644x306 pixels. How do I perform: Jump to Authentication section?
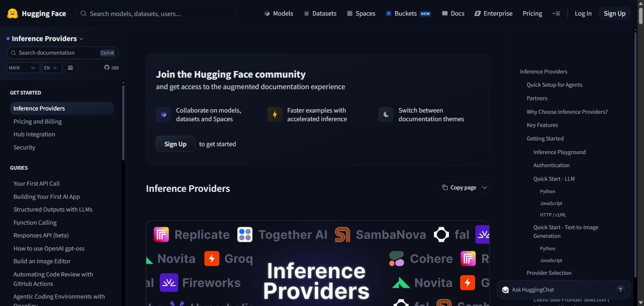(x=551, y=165)
